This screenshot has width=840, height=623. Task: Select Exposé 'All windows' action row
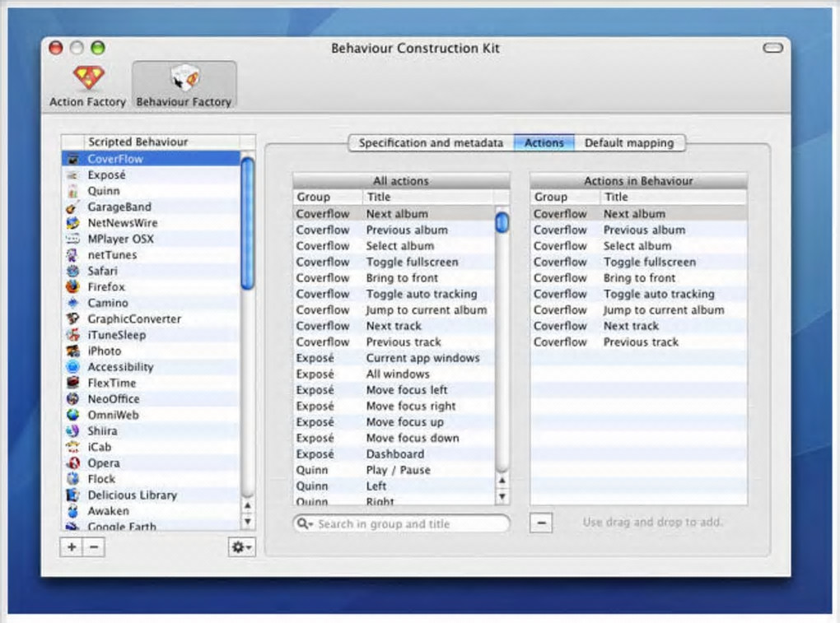(x=393, y=374)
